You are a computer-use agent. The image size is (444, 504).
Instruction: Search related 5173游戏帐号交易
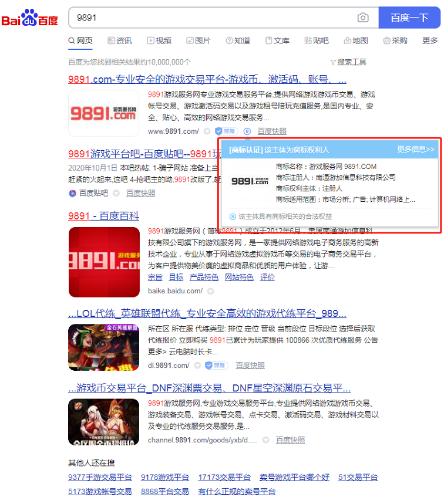100,492
